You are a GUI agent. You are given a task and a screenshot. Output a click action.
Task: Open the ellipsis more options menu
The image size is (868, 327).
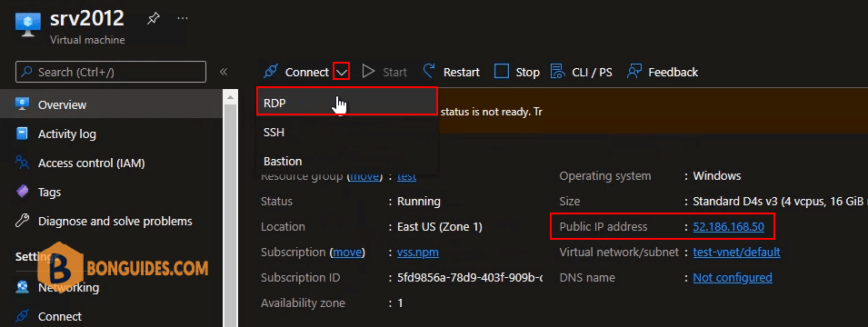[182, 18]
